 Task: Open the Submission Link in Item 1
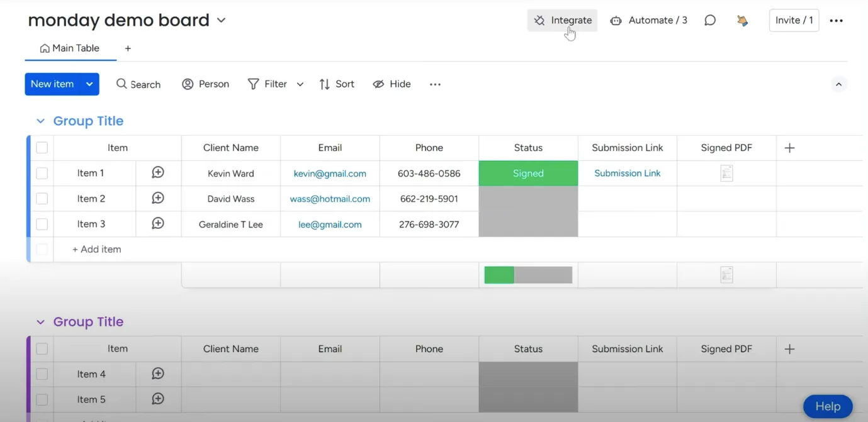627,173
